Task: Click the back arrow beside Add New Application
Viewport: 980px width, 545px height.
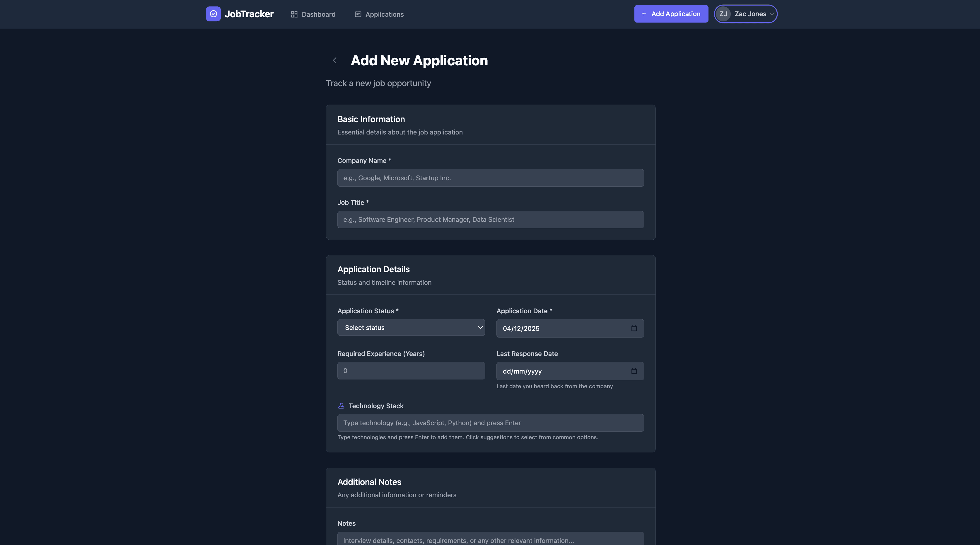Action: coord(334,60)
